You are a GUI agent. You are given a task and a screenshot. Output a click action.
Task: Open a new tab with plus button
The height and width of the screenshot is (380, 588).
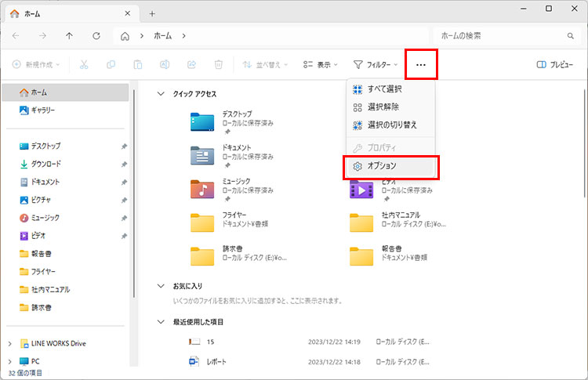[x=152, y=13]
